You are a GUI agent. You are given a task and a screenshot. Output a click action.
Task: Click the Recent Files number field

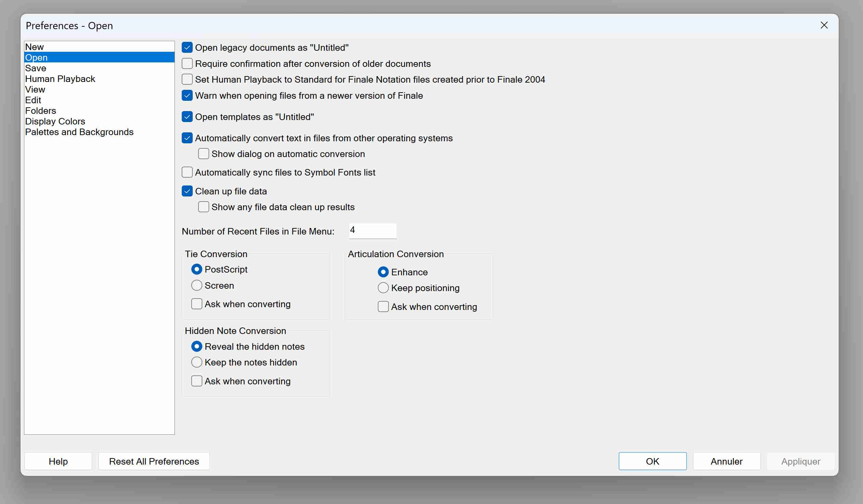373,231
